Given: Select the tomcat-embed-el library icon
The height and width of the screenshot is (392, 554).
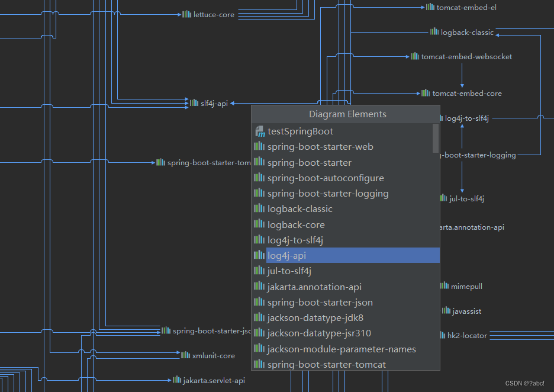Looking at the screenshot, I should click(430, 7).
